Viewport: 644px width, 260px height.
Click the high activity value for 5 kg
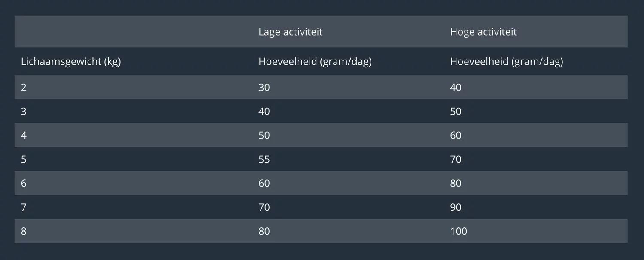coord(456,160)
